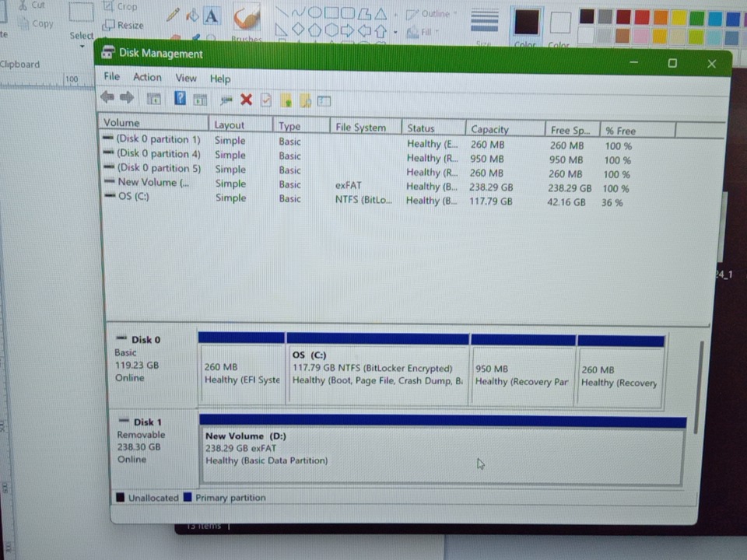Click the Forward arrow in Disk Management toolbar

[127, 98]
